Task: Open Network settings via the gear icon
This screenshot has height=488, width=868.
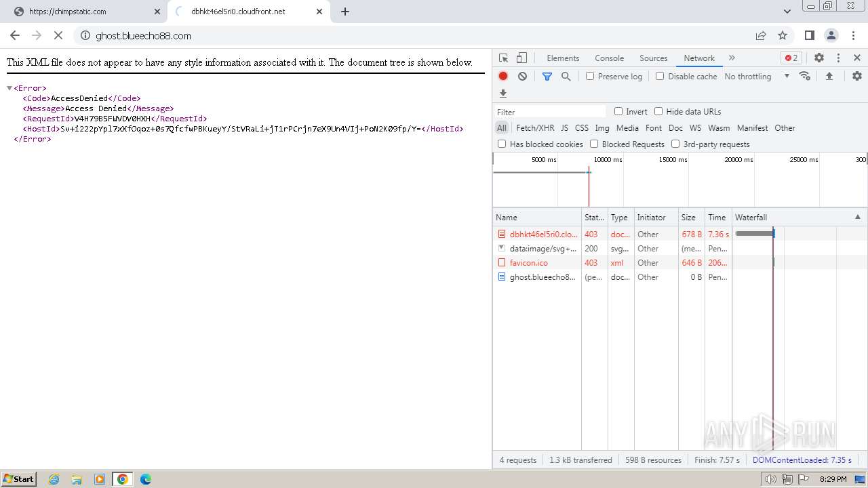Action: click(x=857, y=76)
